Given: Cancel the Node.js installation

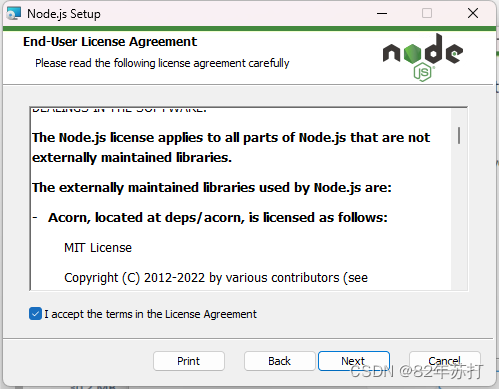Looking at the screenshot, I should point(445,361).
